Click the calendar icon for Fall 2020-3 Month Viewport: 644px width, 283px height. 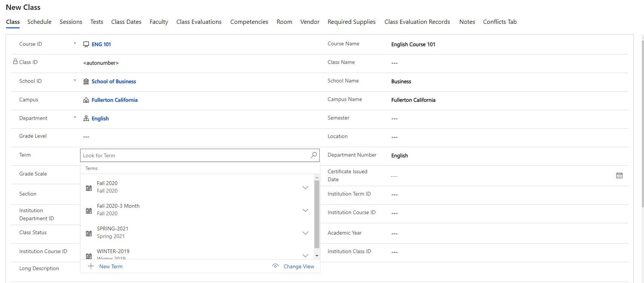[x=89, y=210]
